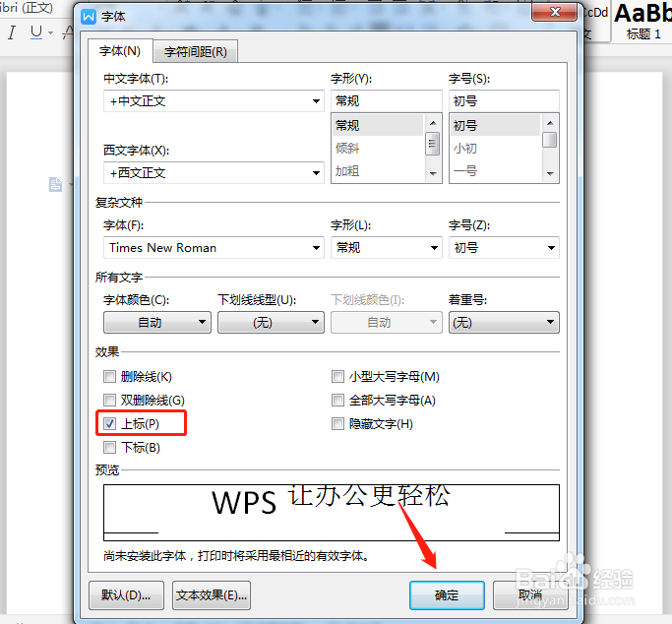Screen dimensions: 672x624
Task: Open the 着重号 emphasis mark dropdown
Action: [504, 322]
